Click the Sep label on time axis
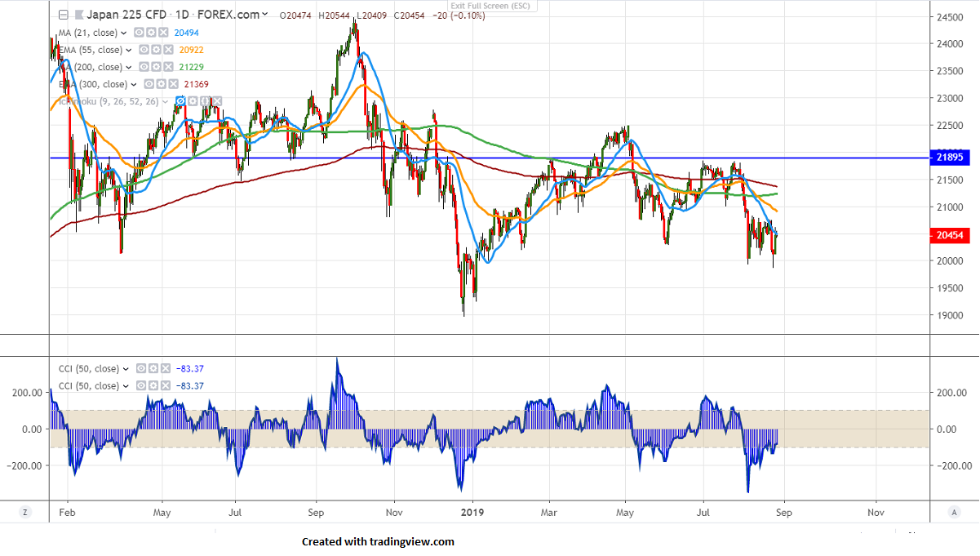The image size is (980, 556). click(784, 513)
